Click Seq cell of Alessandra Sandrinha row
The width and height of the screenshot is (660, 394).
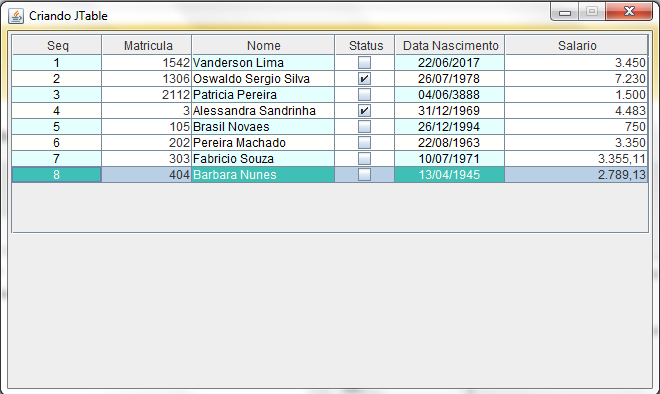[57, 111]
